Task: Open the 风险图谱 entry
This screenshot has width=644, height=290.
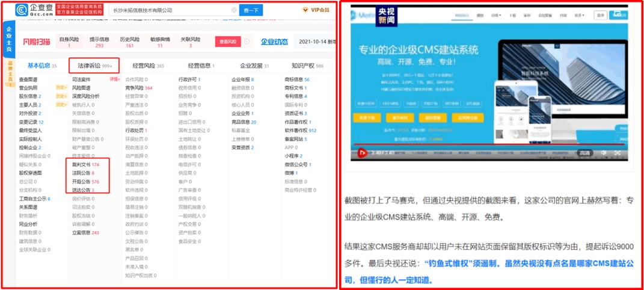Action: click(x=81, y=88)
